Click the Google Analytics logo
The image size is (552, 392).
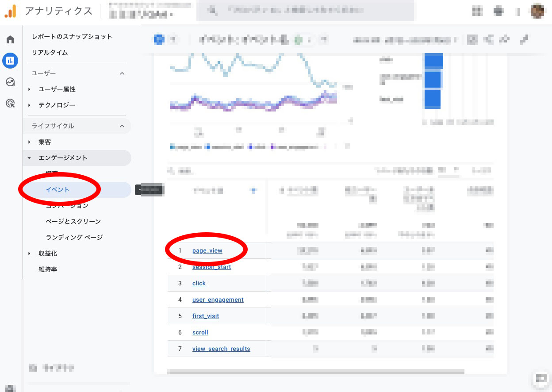coord(10,11)
